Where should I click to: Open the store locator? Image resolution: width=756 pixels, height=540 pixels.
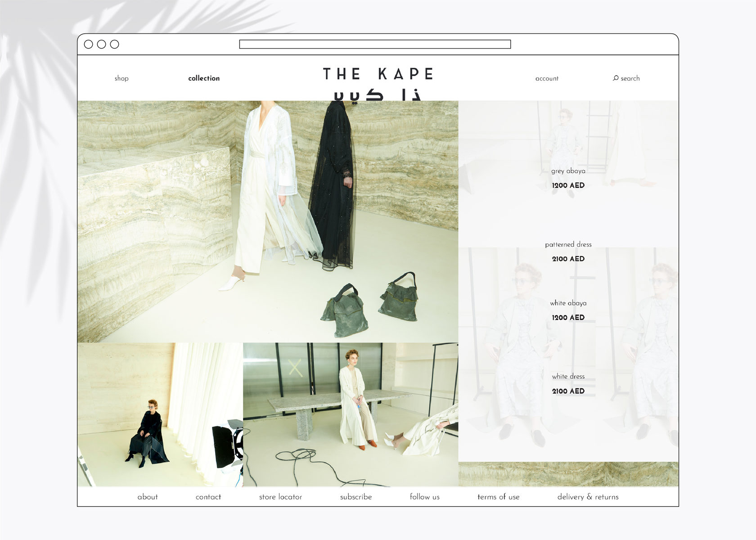tap(280, 497)
